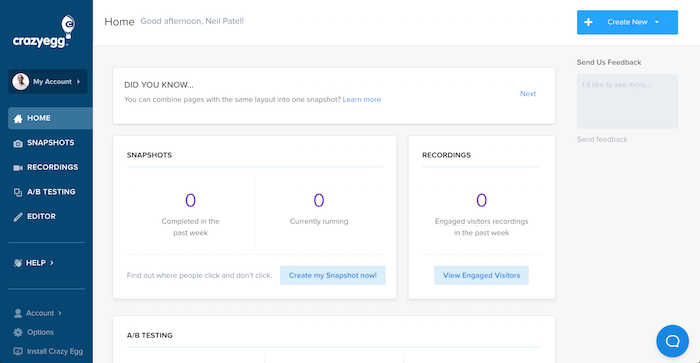The height and width of the screenshot is (363, 700).
Task: Click the user avatar photo
Action: [x=21, y=82]
